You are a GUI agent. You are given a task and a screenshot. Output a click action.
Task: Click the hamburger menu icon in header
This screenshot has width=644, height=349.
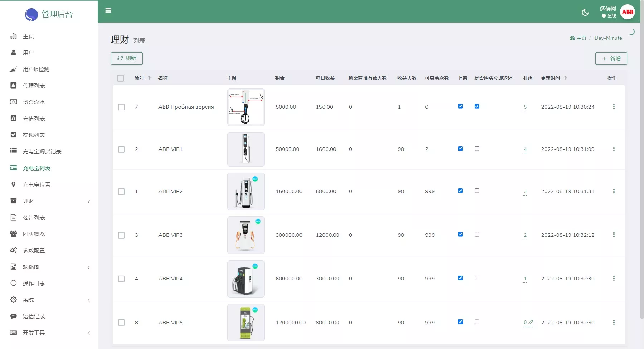108,10
